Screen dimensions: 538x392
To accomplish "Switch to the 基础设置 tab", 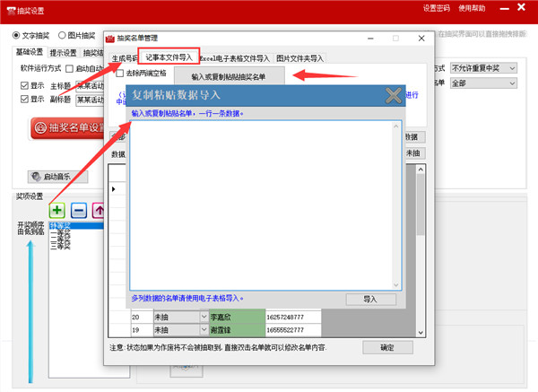I will [30, 52].
